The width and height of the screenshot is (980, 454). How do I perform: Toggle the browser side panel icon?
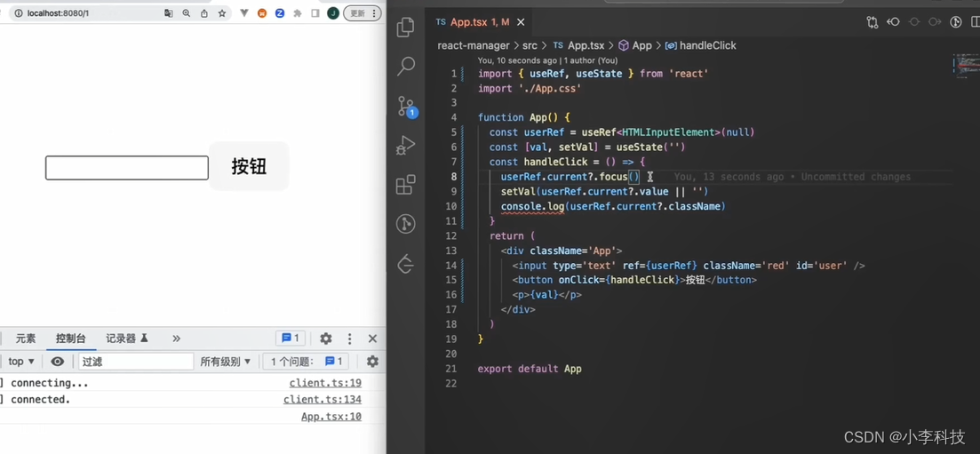pyautogui.click(x=315, y=13)
